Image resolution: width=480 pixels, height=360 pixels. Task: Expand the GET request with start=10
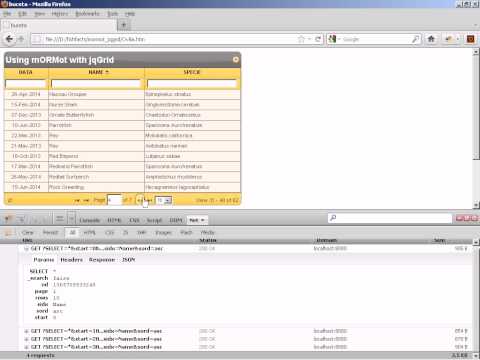click(x=26, y=331)
